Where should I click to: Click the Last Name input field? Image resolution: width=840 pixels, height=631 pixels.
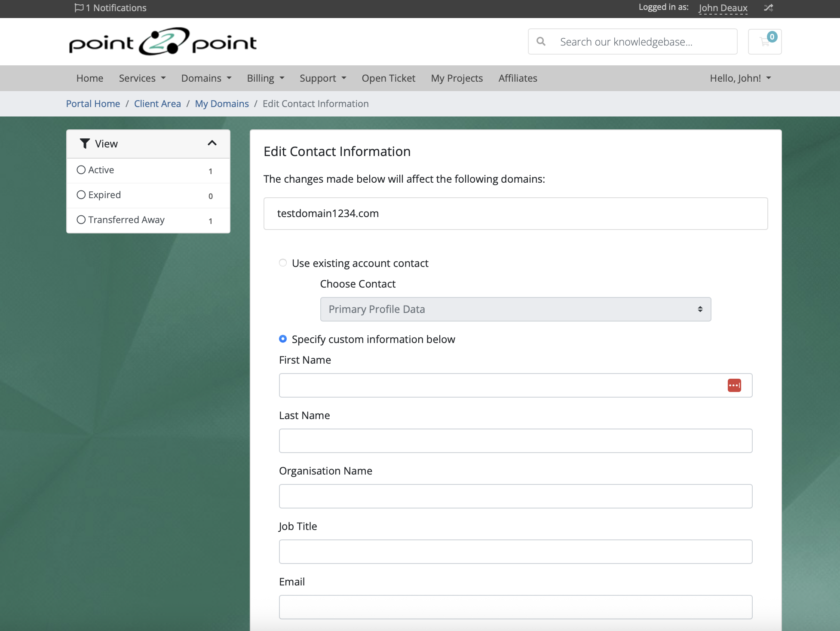pos(515,441)
